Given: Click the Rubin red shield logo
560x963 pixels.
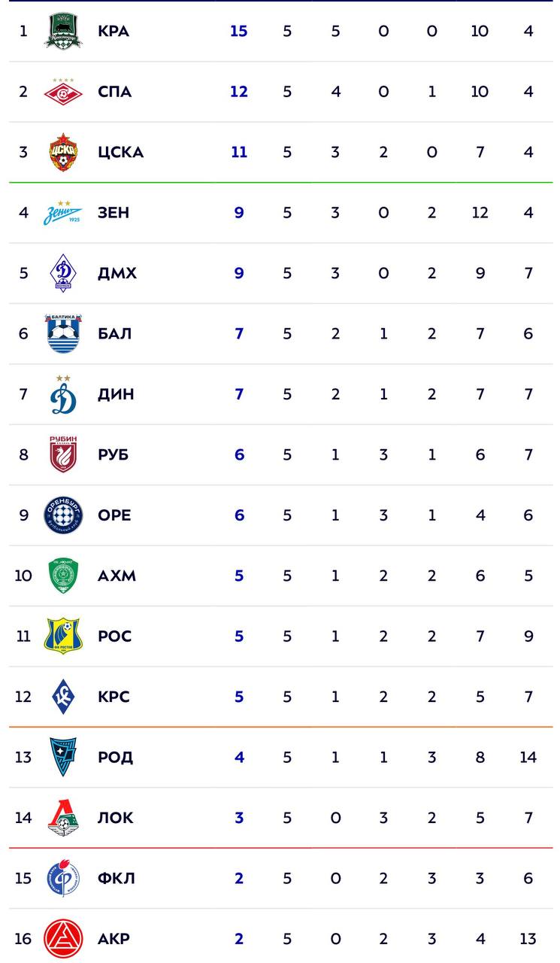Looking at the screenshot, I should 63,454.
